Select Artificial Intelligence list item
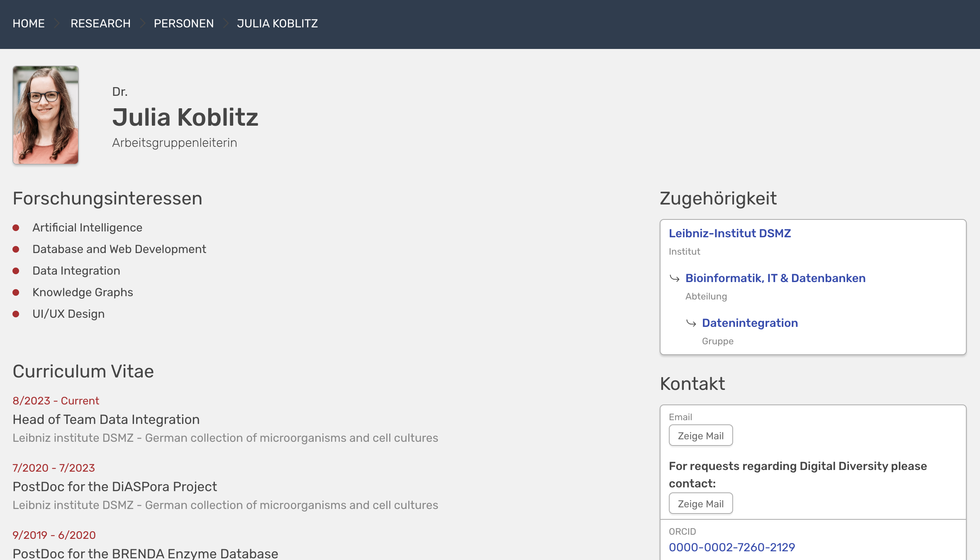The image size is (980, 560). click(87, 227)
